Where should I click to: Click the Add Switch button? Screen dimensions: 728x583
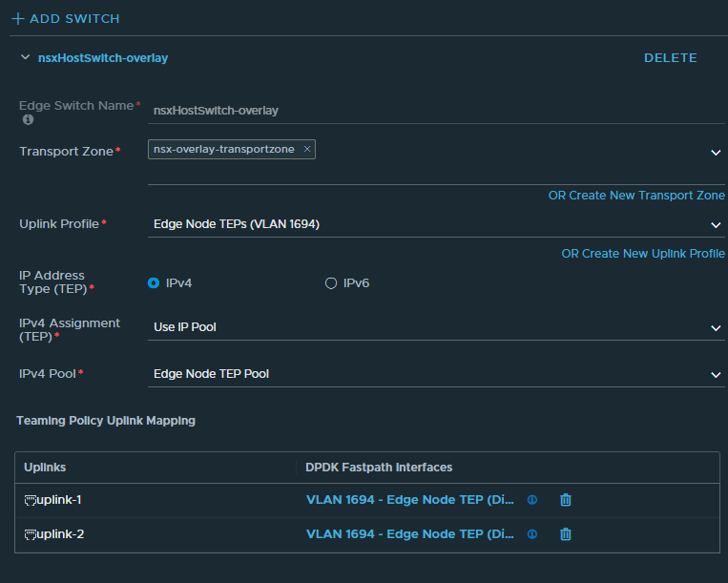click(x=65, y=19)
